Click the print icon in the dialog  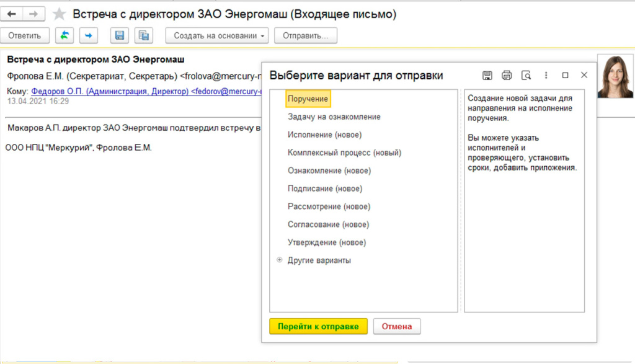pos(507,74)
